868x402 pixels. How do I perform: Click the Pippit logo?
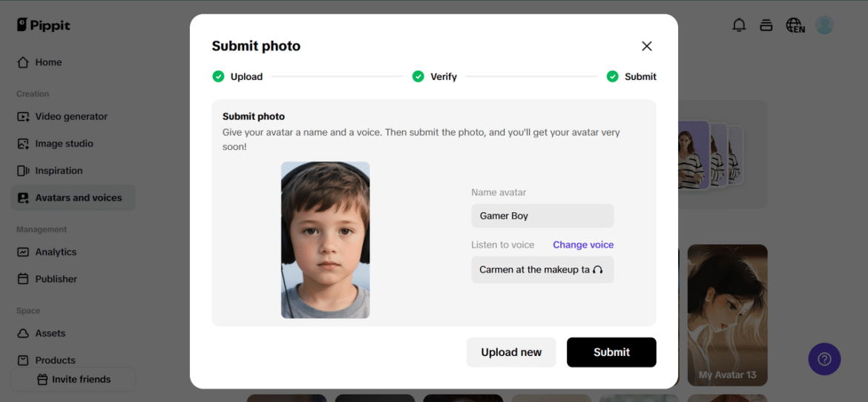point(44,24)
